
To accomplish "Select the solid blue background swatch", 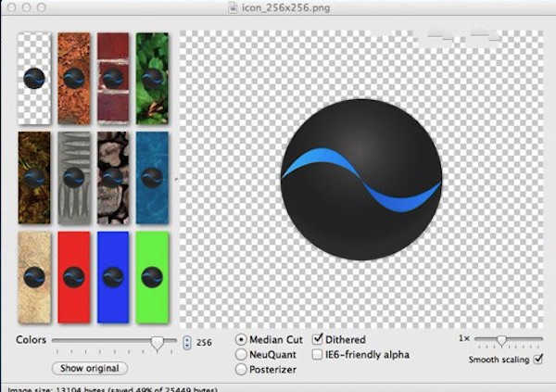I will point(113,277).
